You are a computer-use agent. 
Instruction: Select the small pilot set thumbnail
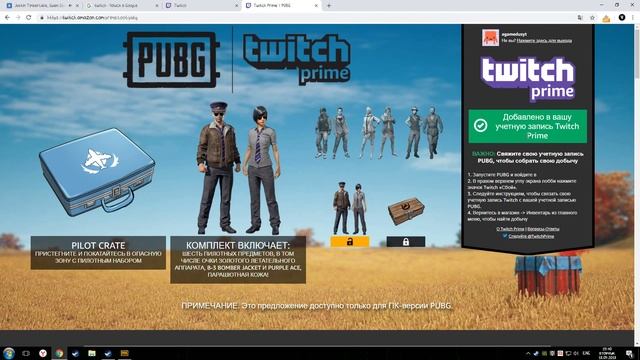pyautogui.click(x=350, y=208)
